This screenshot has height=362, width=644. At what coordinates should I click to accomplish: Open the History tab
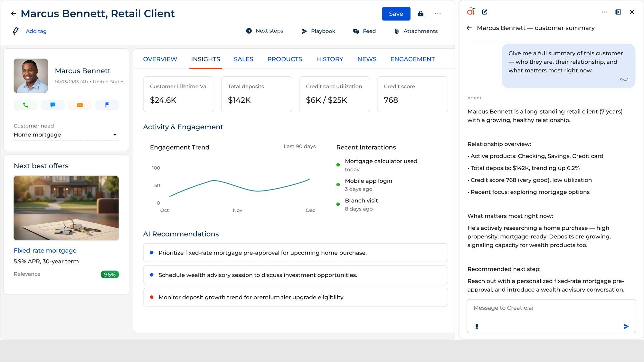[x=330, y=59]
